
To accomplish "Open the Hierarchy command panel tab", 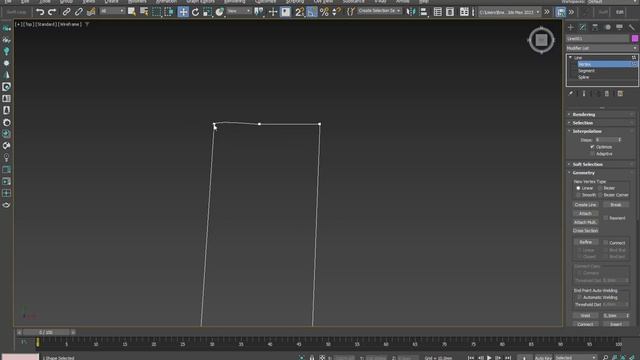I will point(595,27).
